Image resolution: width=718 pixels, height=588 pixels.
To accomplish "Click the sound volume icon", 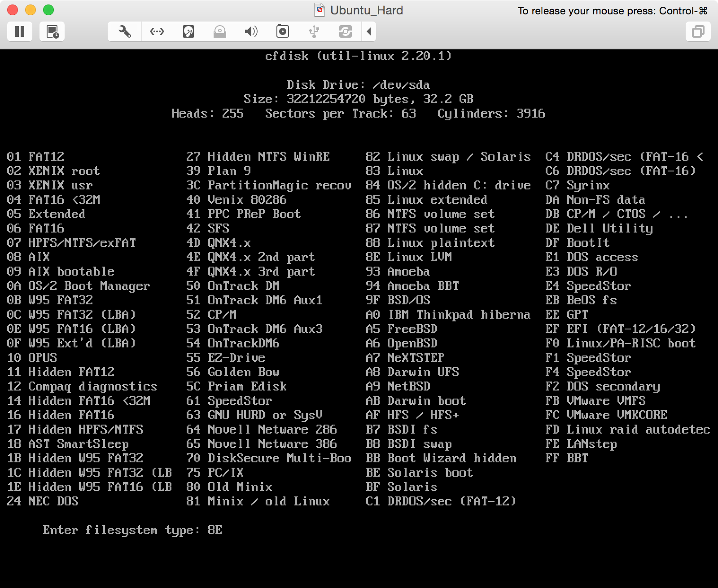I will (x=251, y=31).
